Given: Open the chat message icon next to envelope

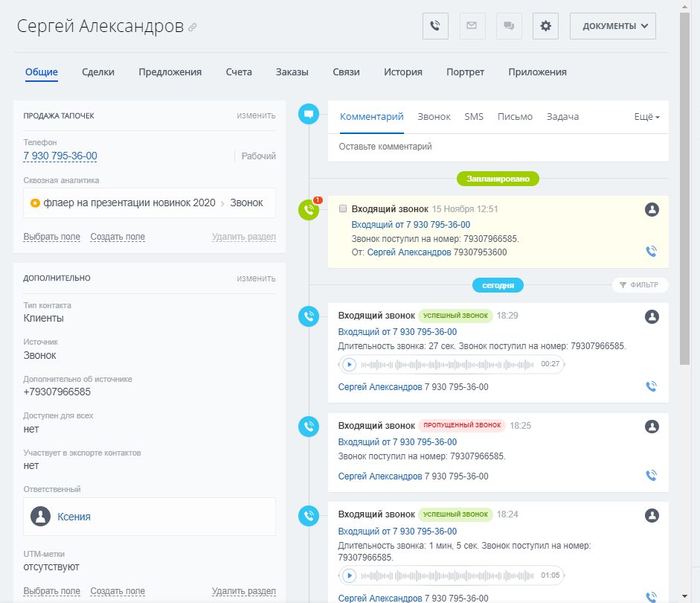Looking at the screenshot, I should [x=509, y=25].
